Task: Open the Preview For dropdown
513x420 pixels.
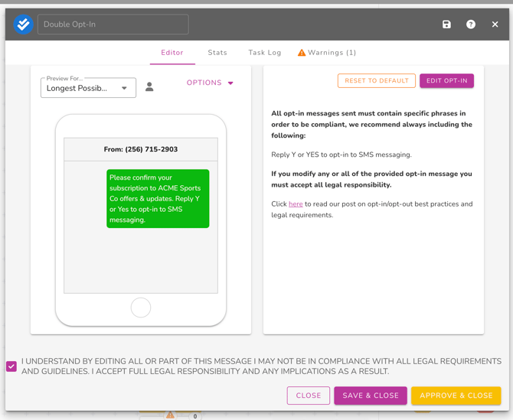Action: (88, 88)
